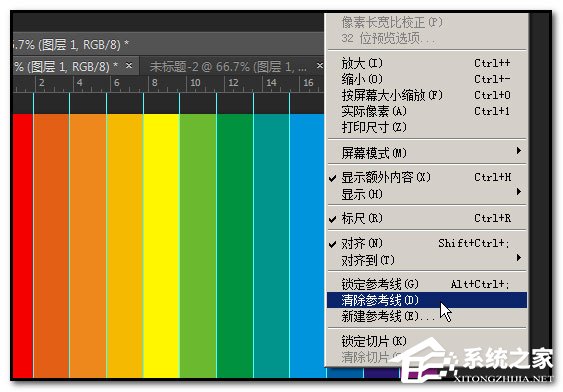Click the red color stripe

(x=23, y=246)
